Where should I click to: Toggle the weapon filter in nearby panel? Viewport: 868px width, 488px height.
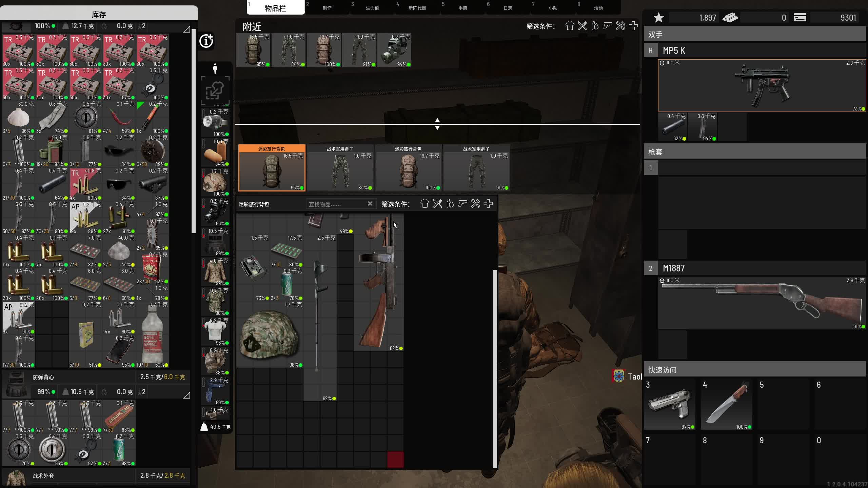click(608, 26)
